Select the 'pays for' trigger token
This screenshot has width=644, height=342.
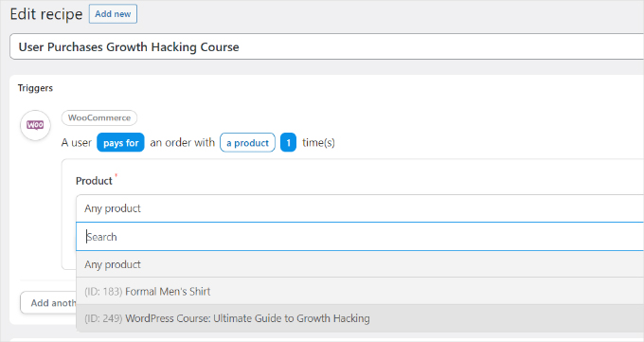pyautogui.click(x=121, y=143)
